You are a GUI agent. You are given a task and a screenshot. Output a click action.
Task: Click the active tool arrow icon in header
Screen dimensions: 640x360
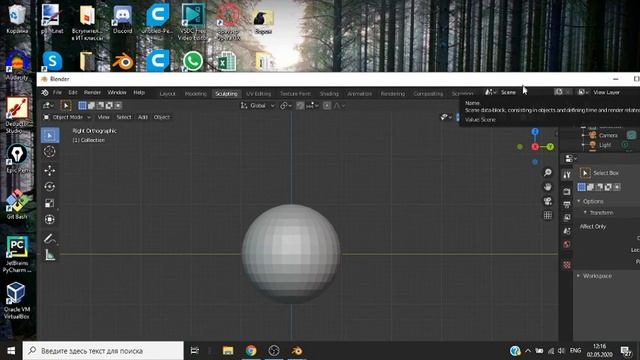(66, 105)
